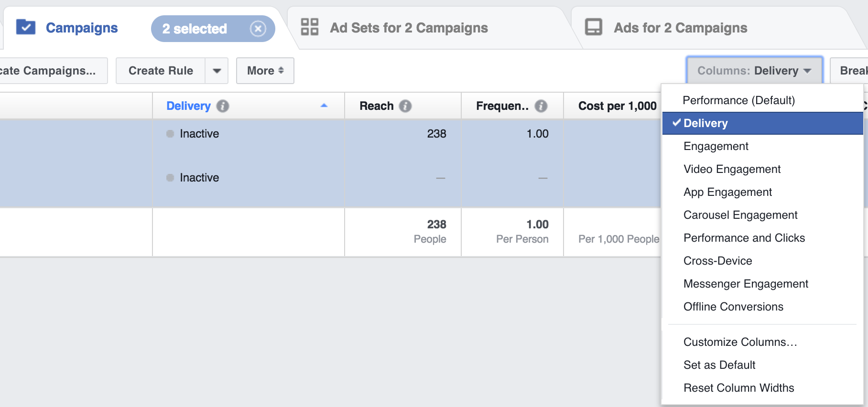Choose App Engagement column preset

[x=763, y=192]
